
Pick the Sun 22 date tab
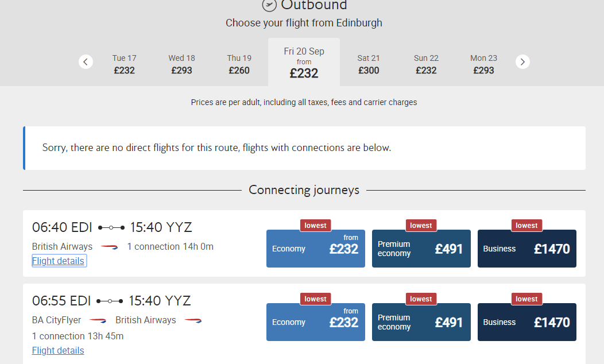426,64
